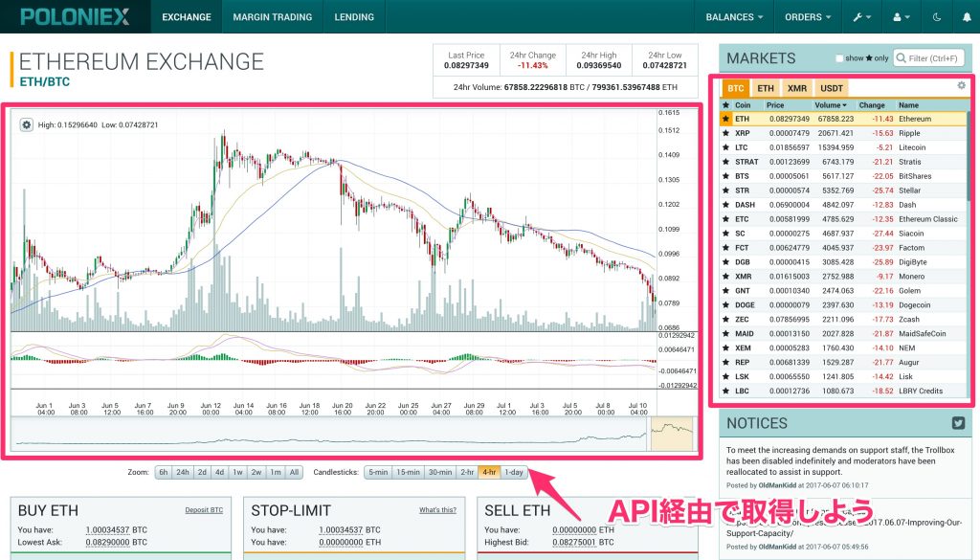
Task: Toggle the star for ZEC
Action: click(725, 320)
